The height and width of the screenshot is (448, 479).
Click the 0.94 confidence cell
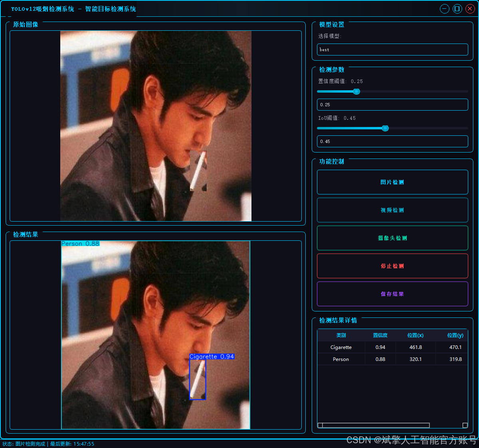[380, 347]
